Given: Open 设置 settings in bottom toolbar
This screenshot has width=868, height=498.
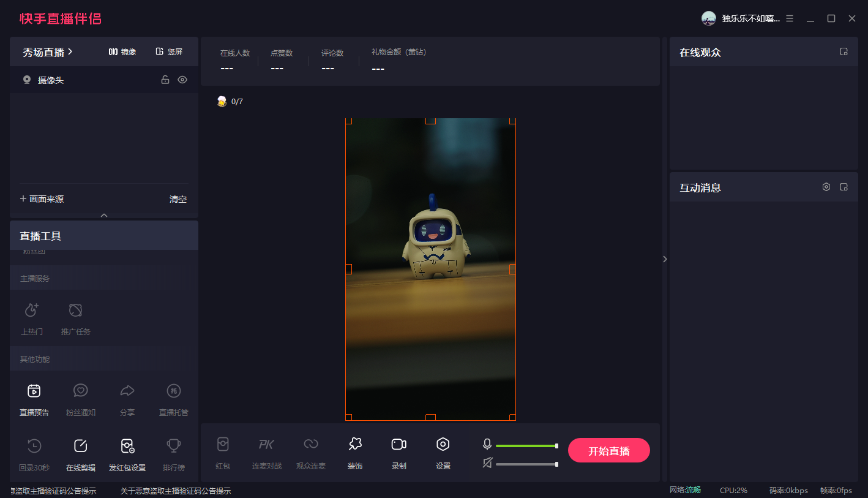Looking at the screenshot, I should tap(443, 452).
